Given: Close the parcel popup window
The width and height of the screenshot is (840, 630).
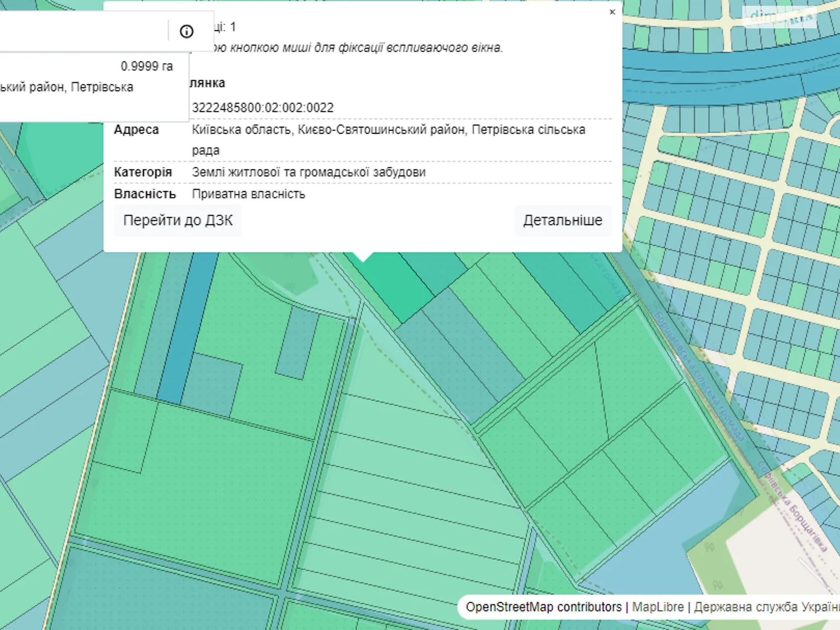Looking at the screenshot, I should click(x=612, y=12).
